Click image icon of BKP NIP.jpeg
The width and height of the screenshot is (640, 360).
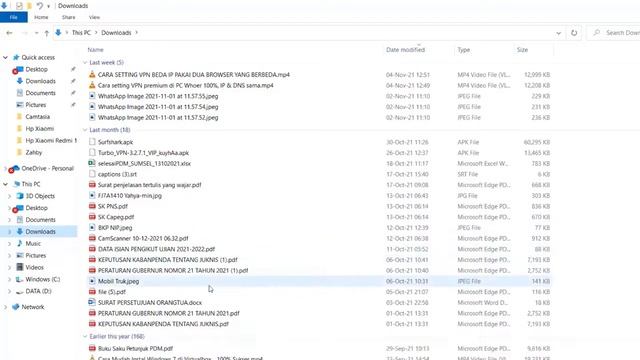pos(92,227)
